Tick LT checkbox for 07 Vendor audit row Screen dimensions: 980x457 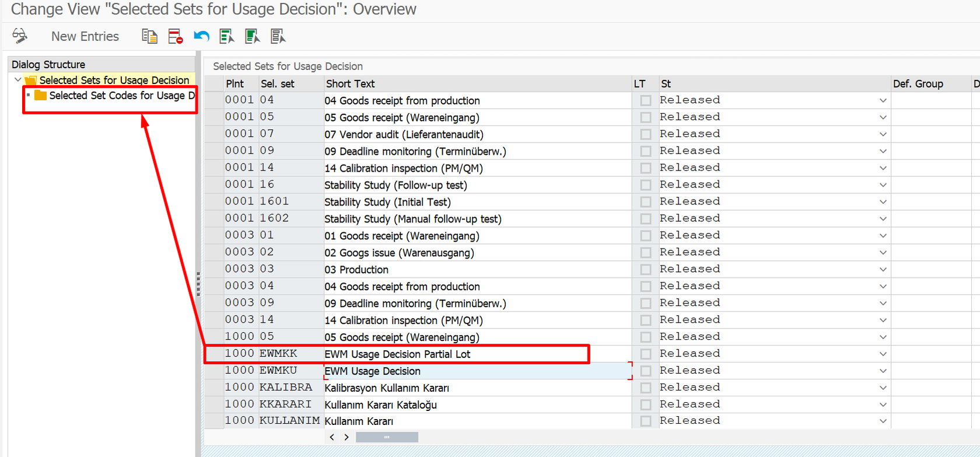(645, 134)
